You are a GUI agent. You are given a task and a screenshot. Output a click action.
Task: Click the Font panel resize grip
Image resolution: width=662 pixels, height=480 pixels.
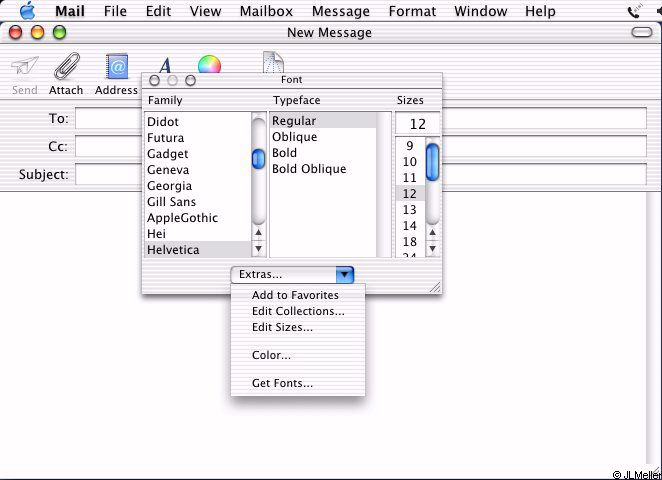[435, 287]
